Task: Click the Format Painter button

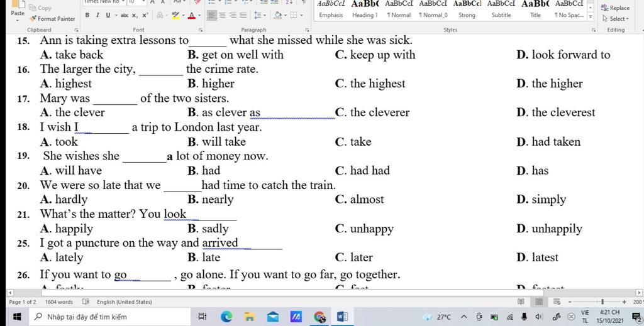Action: pyautogui.click(x=52, y=18)
